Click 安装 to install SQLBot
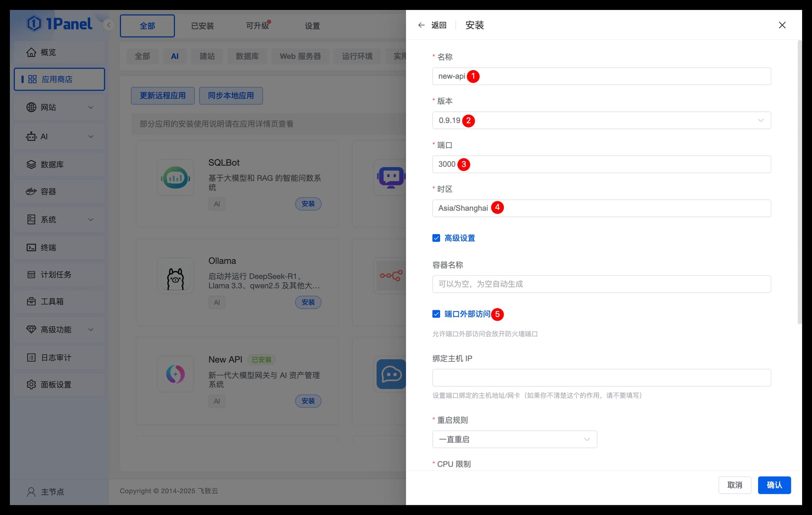 [308, 204]
